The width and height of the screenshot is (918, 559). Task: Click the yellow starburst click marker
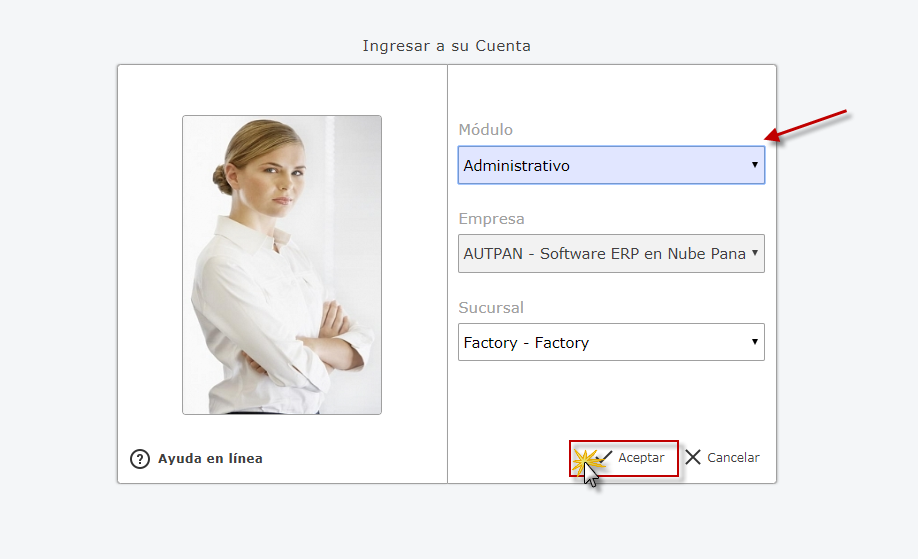585,459
